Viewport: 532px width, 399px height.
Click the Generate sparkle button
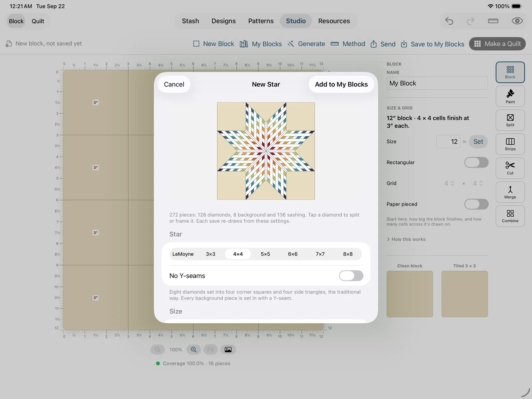coord(306,44)
